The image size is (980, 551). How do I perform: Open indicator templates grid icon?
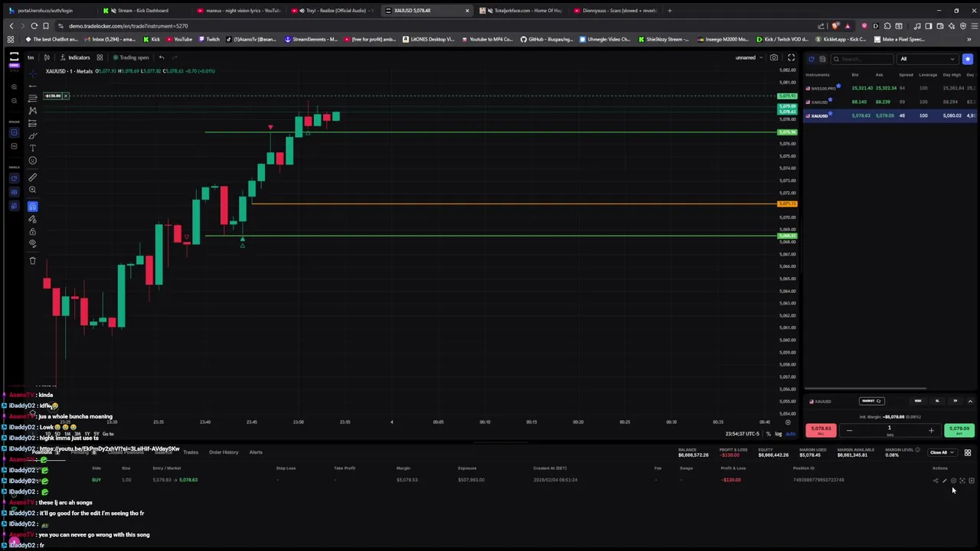point(100,57)
